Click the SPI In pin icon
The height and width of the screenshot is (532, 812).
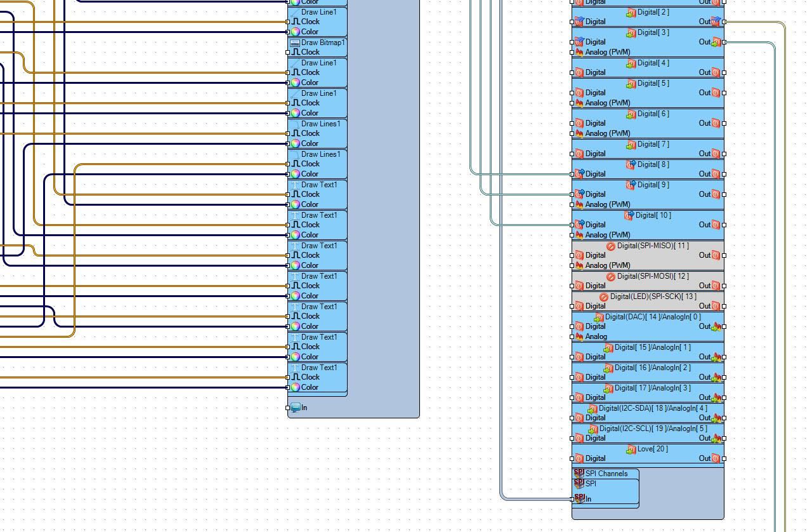click(x=579, y=499)
